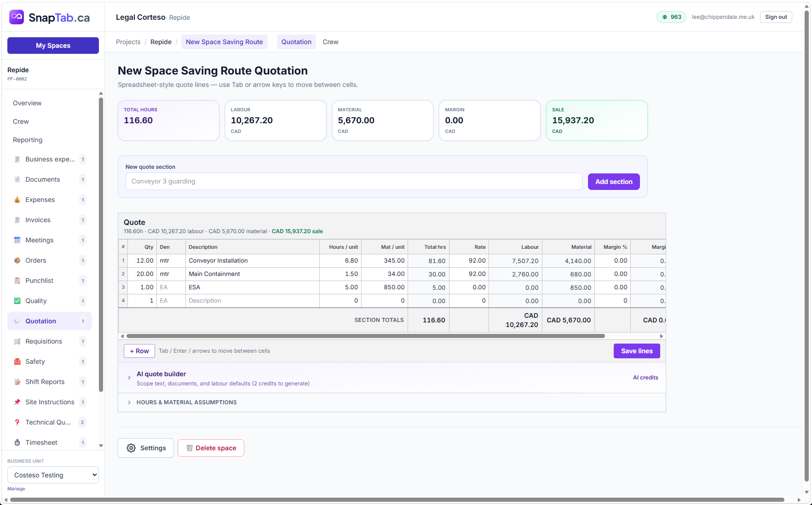Click the Invoices sidebar icon
The width and height of the screenshot is (812, 505).
pos(17,220)
